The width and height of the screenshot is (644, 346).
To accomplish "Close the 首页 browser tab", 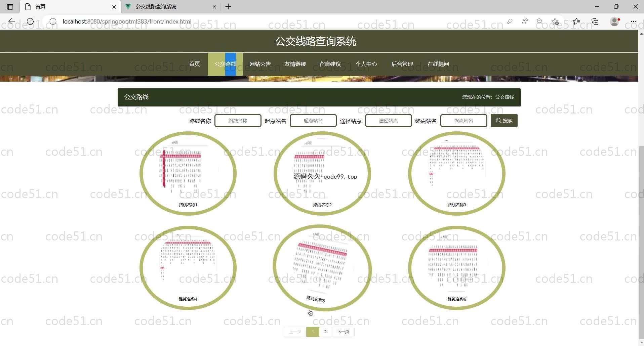I will tap(114, 7).
